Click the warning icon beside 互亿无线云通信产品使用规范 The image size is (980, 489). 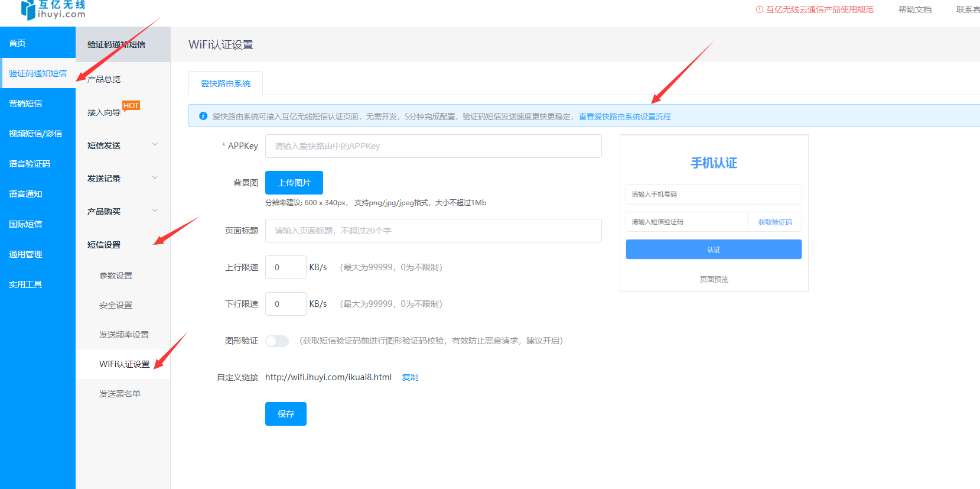tap(760, 9)
